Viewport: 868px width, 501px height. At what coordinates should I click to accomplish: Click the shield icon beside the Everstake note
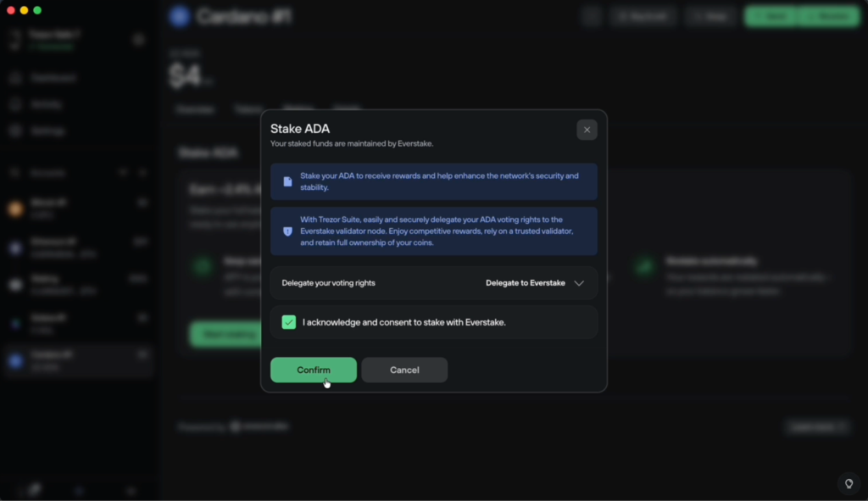(x=287, y=231)
